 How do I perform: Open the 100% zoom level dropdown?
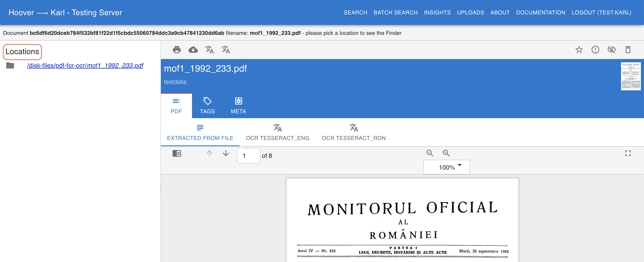click(x=447, y=167)
